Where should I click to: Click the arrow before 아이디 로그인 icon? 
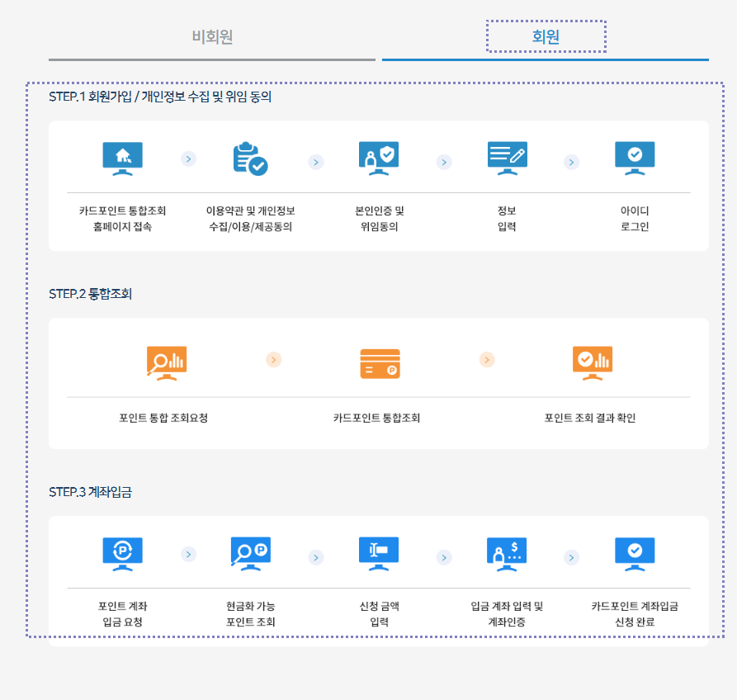coord(572,162)
